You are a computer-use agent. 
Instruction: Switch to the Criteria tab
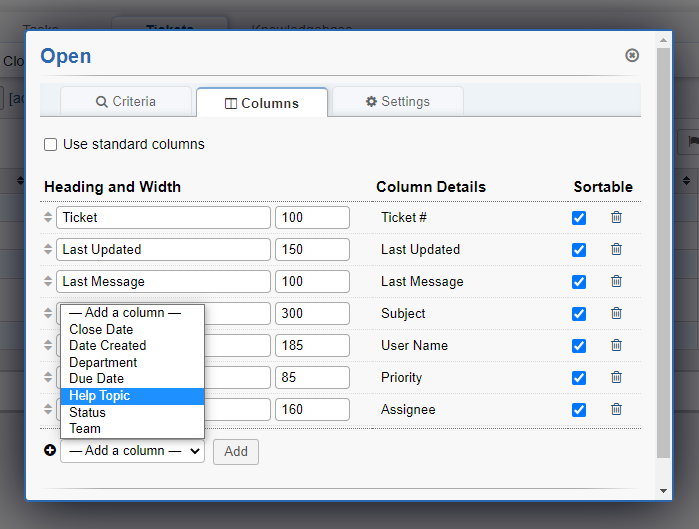[126, 102]
